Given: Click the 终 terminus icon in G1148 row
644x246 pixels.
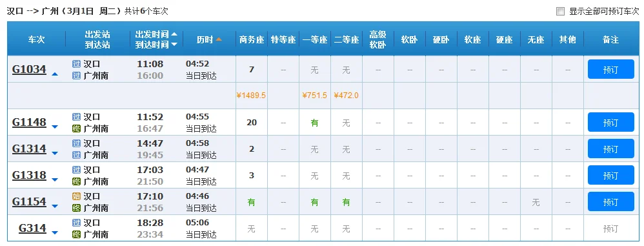Looking at the screenshot, I should tap(76, 128).
